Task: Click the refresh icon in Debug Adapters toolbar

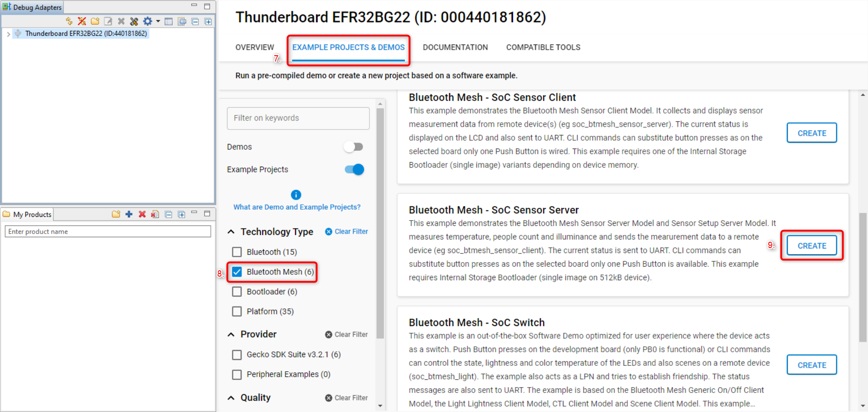Action: [x=69, y=21]
